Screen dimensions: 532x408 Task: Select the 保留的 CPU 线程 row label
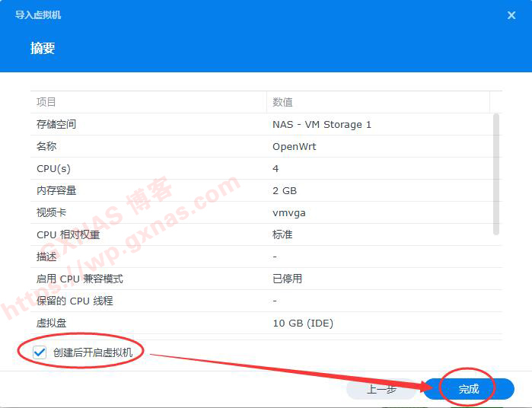pos(75,301)
